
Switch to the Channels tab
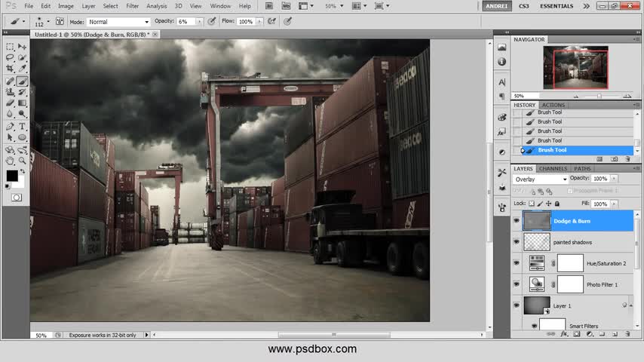tap(553, 168)
